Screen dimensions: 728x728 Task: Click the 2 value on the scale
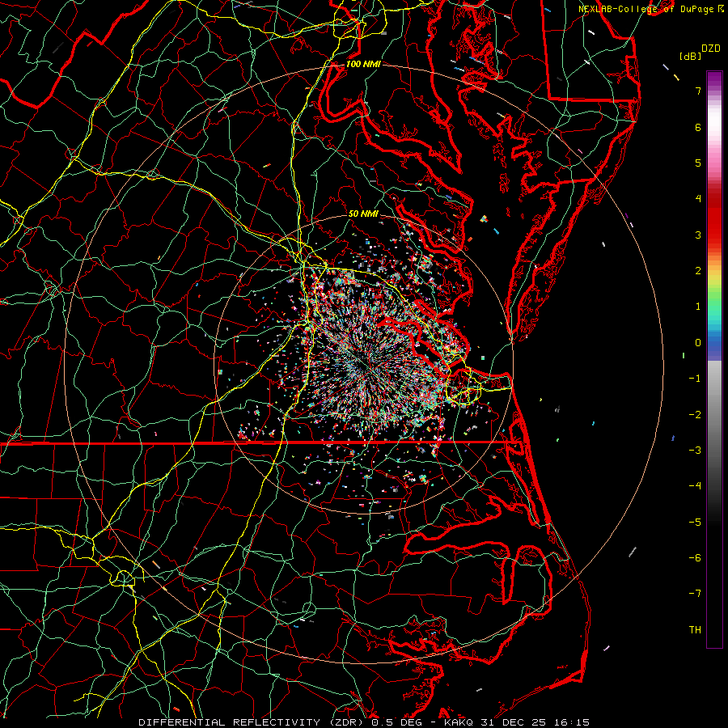698,271
